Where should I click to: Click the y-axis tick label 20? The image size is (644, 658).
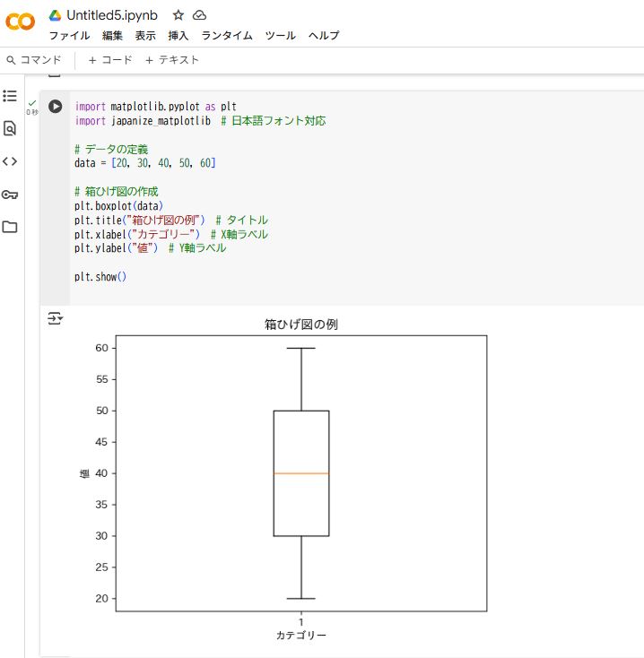click(x=101, y=599)
